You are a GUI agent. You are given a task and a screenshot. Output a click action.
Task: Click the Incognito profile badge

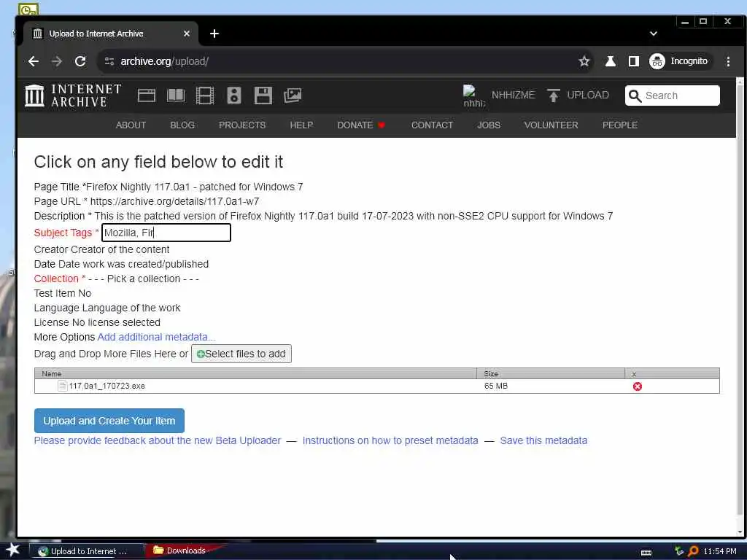point(679,61)
